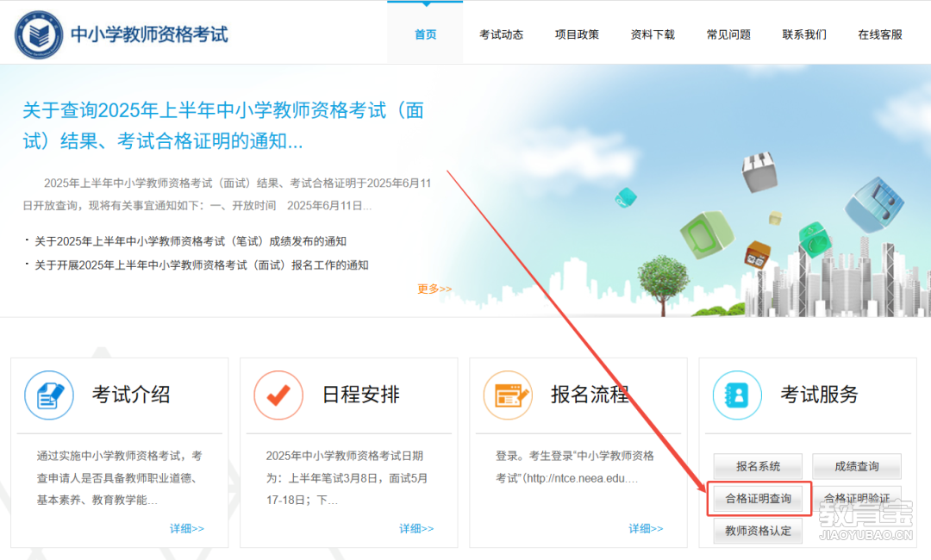Open the 项目政策 menu item
The image size is (931, 560).
[577, 34]
